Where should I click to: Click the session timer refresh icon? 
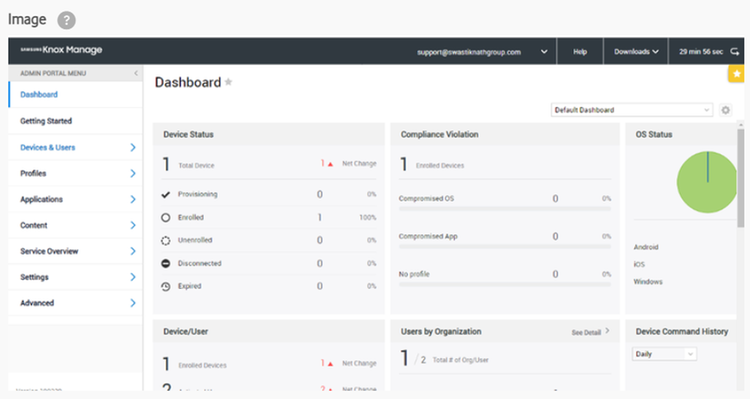pyautogui.click(x=735, y=52)
